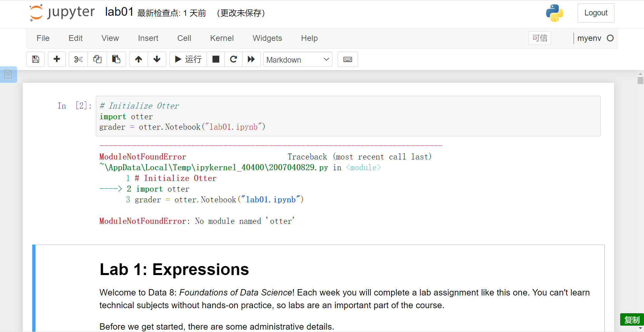Click inside the import otter code cell
The width and height of the screenshot is (644, 332).
(x=348, y=116)
